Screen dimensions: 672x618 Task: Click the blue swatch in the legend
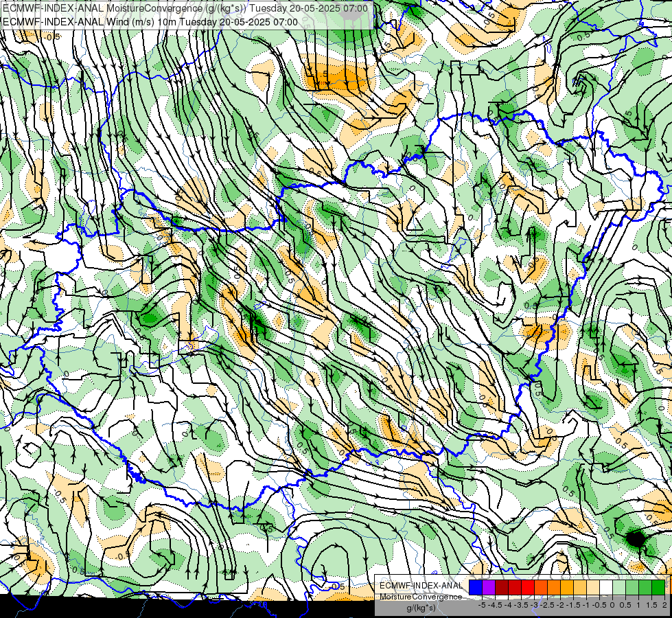tap(476, 588)
